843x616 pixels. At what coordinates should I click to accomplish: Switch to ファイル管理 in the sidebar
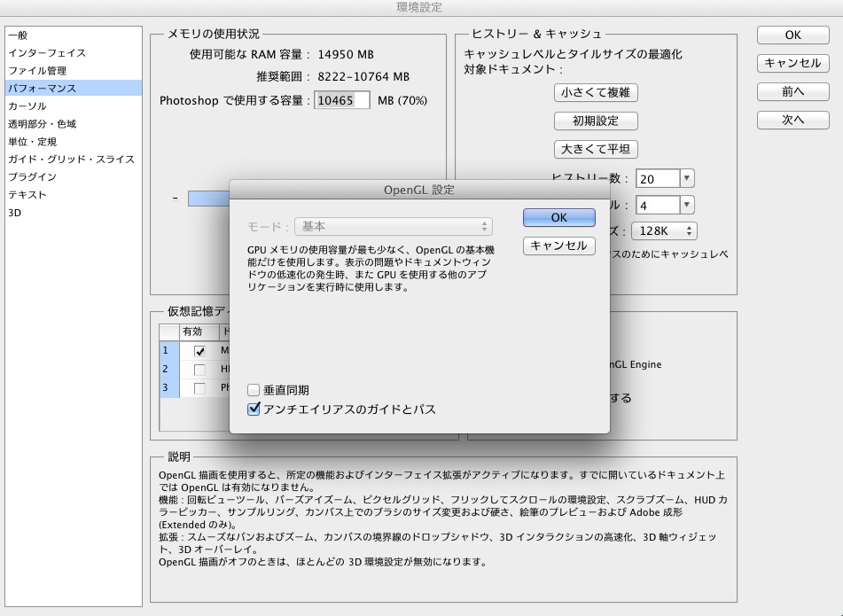tap(37, 71)
